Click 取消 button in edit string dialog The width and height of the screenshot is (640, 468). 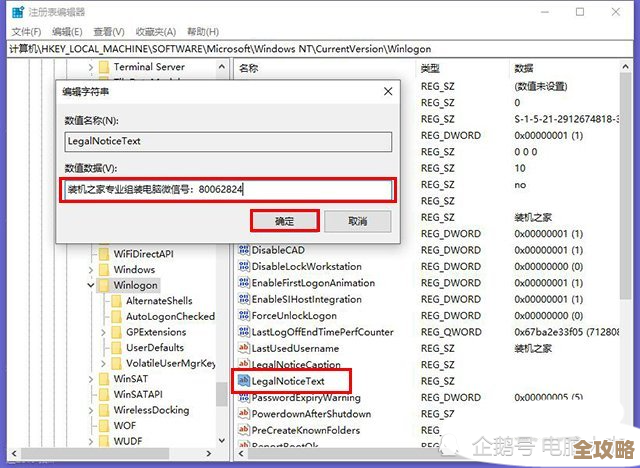[358, 221]
